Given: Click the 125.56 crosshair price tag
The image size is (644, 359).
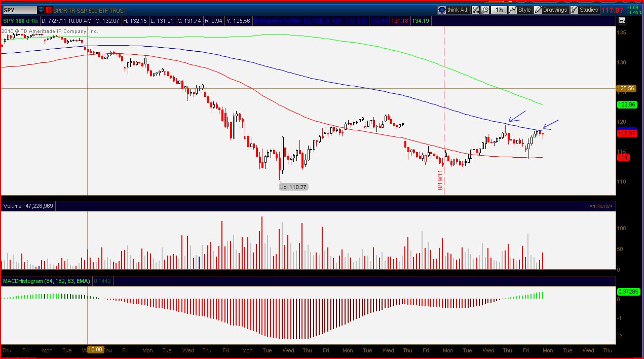Looking at the screenshot, I should pos(627,88).
